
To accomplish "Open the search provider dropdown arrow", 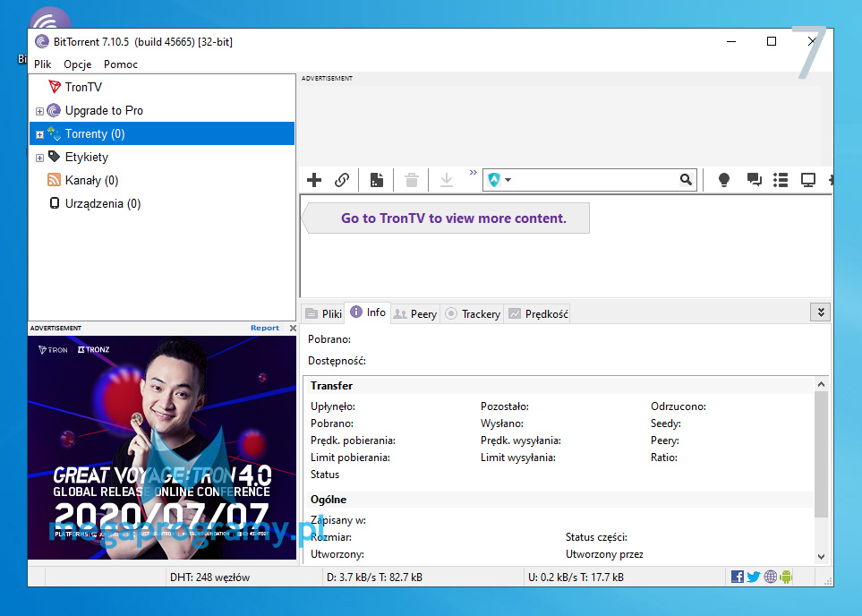I will (x=508, y=180).
